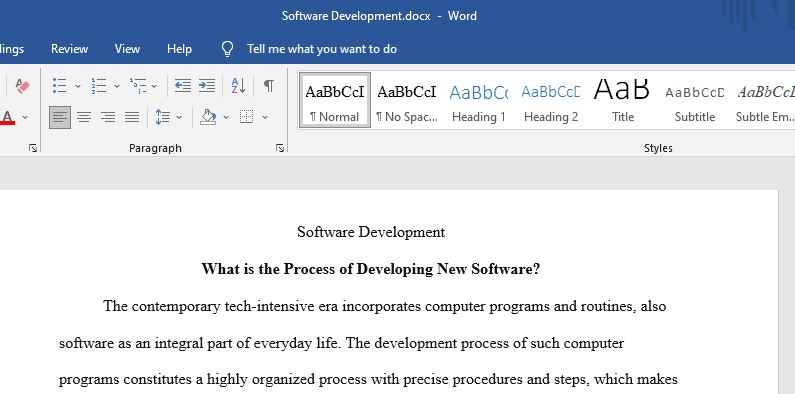Open the numbering library dropdown
Viewport: 795px width, 394px height.
(117, 86)
